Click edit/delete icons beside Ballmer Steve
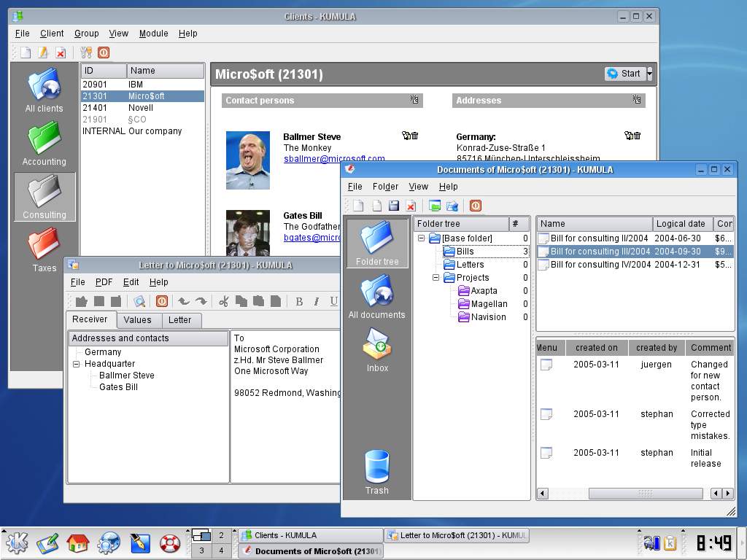 pos(410,136)
